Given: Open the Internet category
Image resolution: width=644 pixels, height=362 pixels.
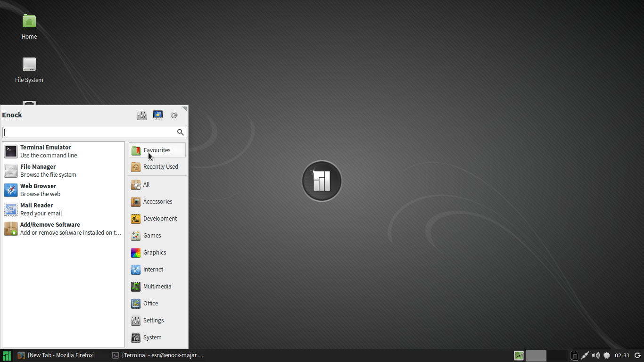Looking at the screenshot, I should point(157,270).
